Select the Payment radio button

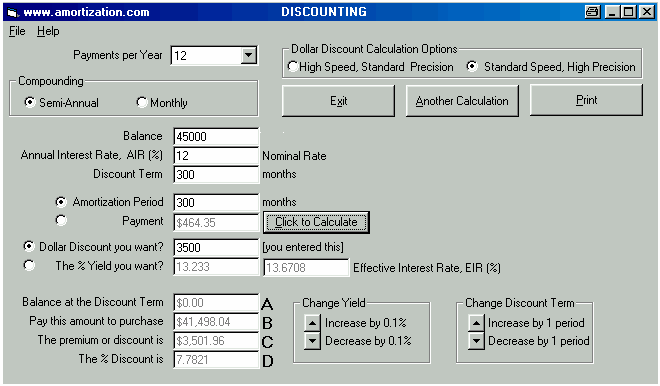pos(61,220)
